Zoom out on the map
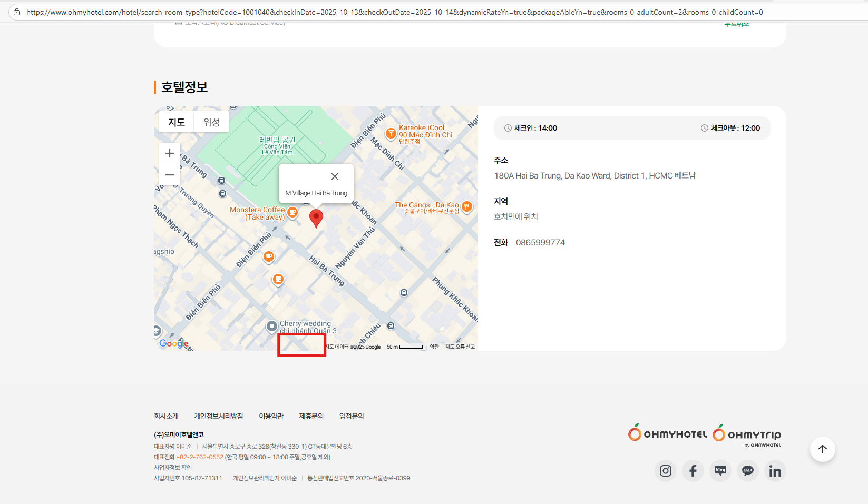868x504 pixels. tap(170, 175)
